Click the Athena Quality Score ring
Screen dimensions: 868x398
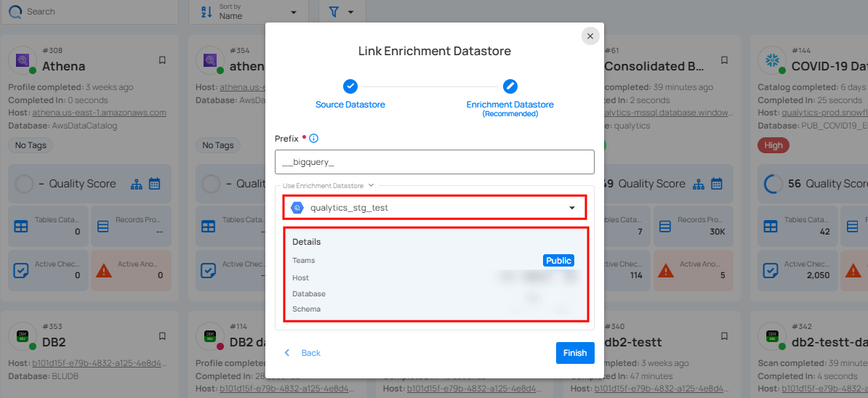pyautogui.click(x=24, y=184)
